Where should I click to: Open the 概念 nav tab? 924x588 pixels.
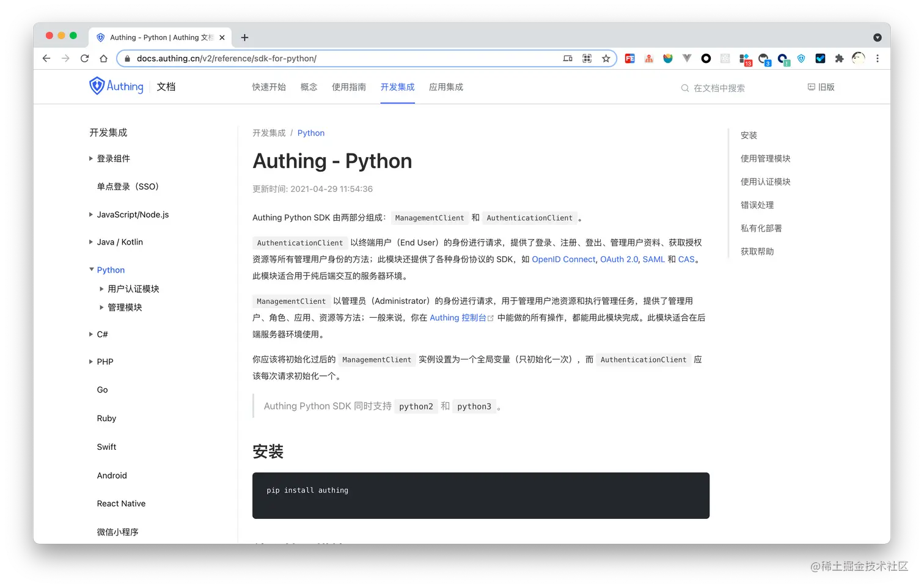coord(309,87)
